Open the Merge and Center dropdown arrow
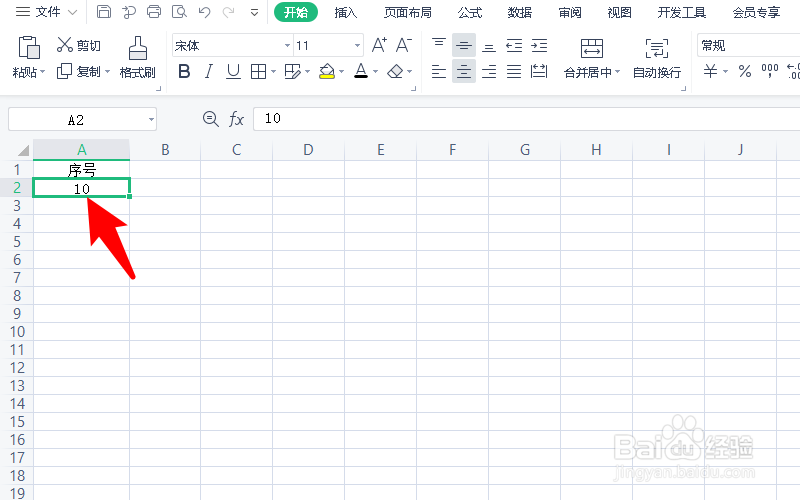This screenshot has width=800, height=500. (x=617, y=72)
